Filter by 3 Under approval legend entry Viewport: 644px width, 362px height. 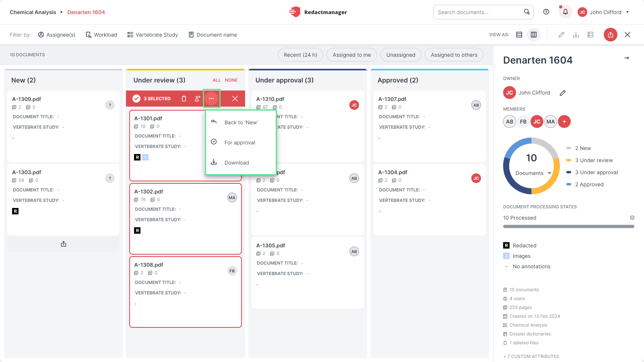(592, 172)
